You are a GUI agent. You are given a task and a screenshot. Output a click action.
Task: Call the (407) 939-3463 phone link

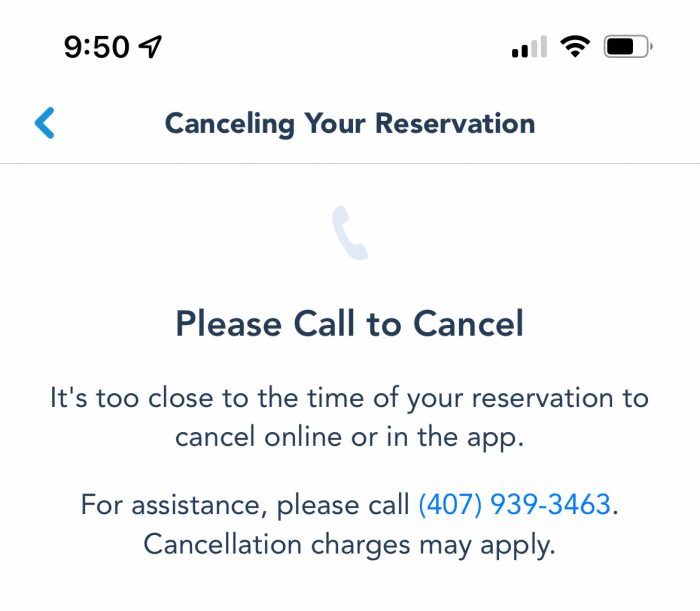tap(514, 505)
